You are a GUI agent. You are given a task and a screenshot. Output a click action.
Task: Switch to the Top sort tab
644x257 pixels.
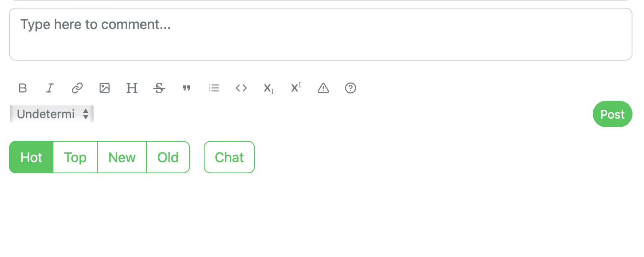click(x=75, y=157)
